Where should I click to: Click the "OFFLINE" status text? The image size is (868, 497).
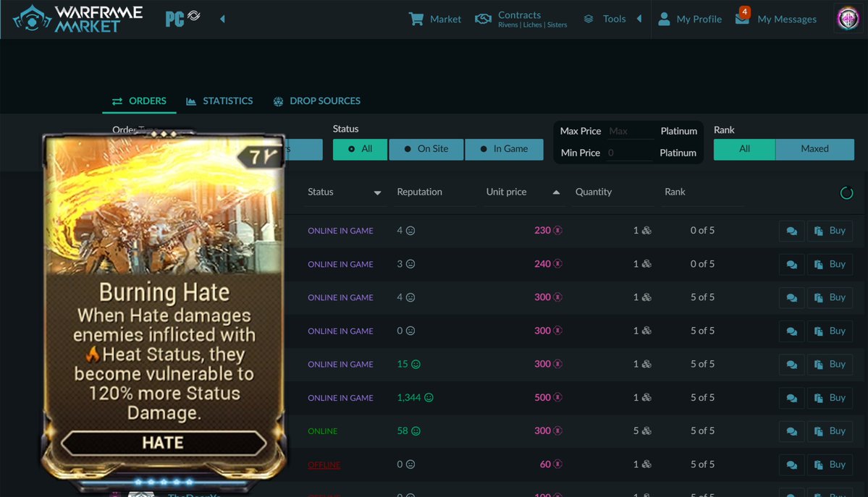[324, 465]
